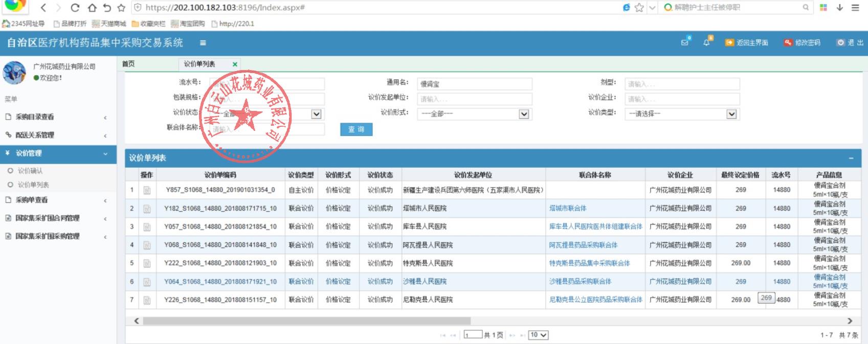Collapse the 议价管理 menu
The width and height of the screenshot is (868, 344).
tap(59, 153)
